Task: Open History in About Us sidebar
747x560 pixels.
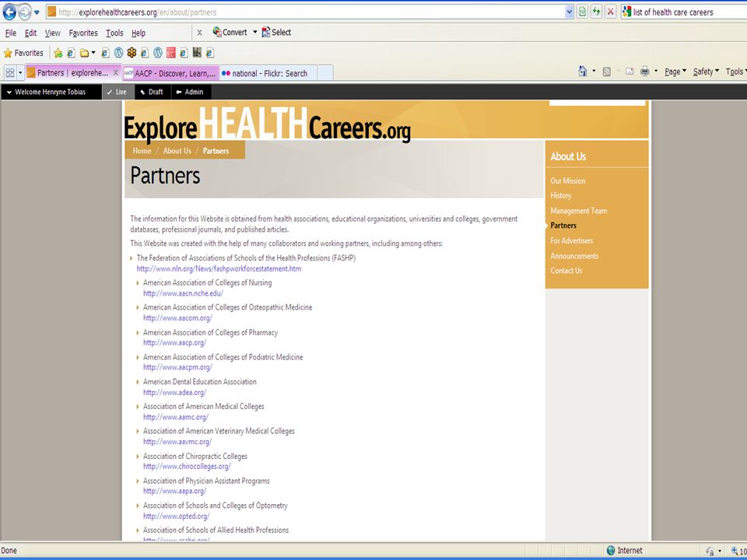Action: coord(561,195)
